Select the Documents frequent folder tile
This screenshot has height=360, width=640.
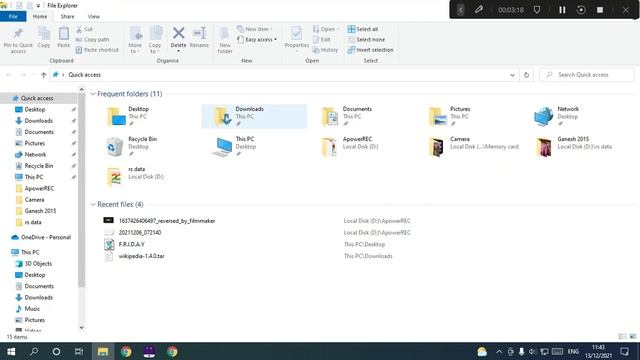(361, 116)
